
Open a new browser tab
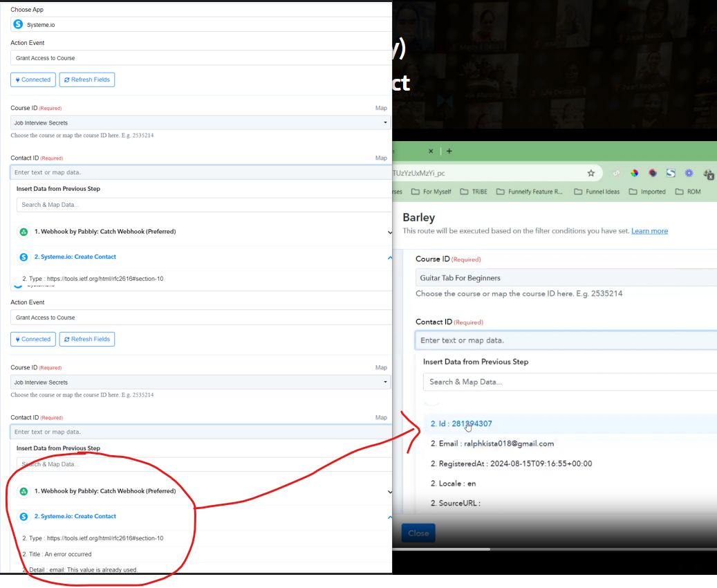(x=449, y=151)
